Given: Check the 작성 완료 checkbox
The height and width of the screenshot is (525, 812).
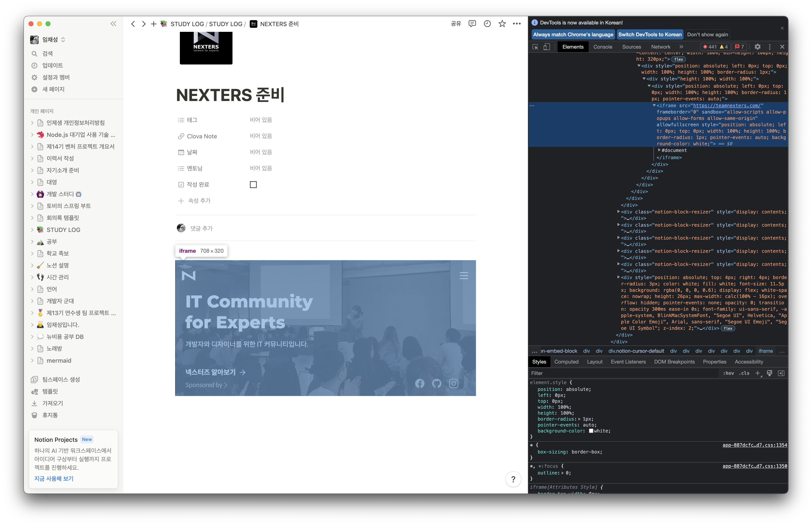Looking at the screenshot, I should pyautogui.click(x=253, y=184).
